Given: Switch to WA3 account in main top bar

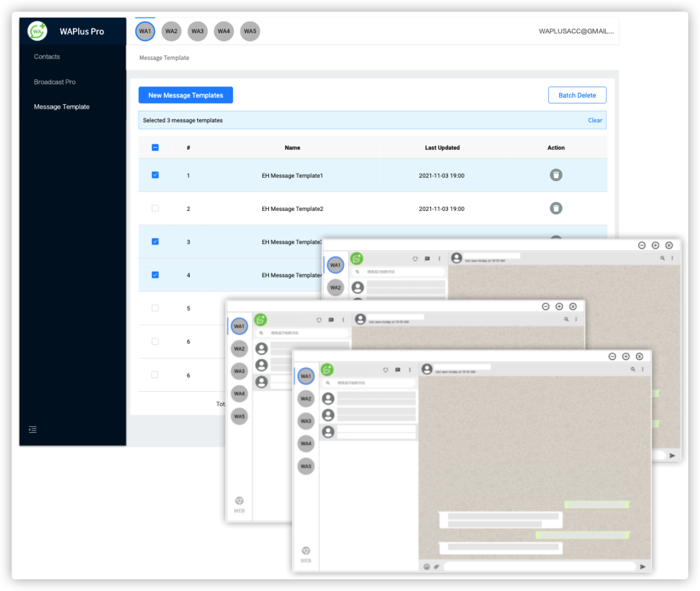Looking at the screenshot, I should 197,31.
